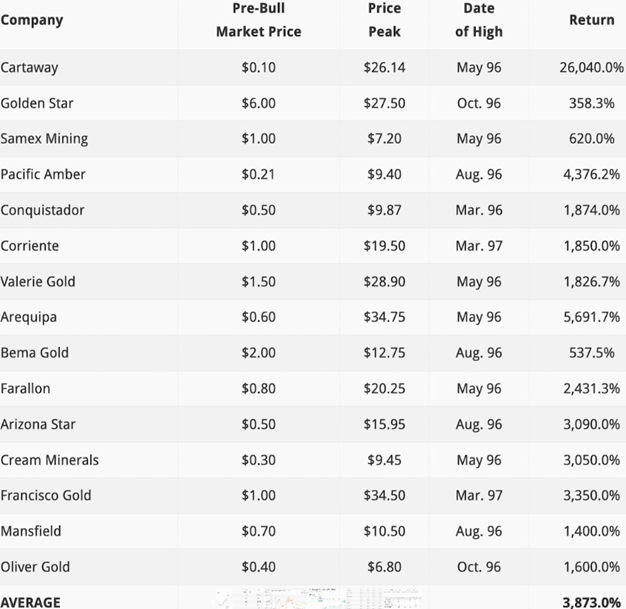
Task: Click the Return column header
Action: click(591, 20)
